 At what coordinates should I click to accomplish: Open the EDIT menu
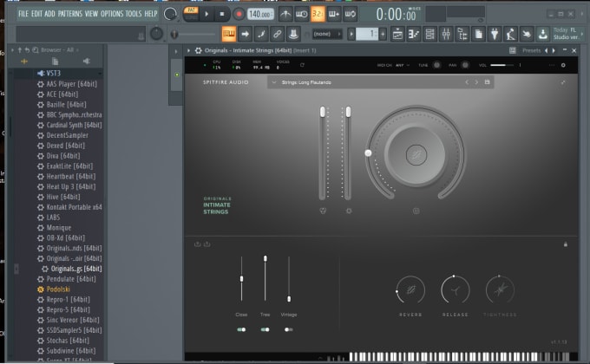click(x=36, y=14)
